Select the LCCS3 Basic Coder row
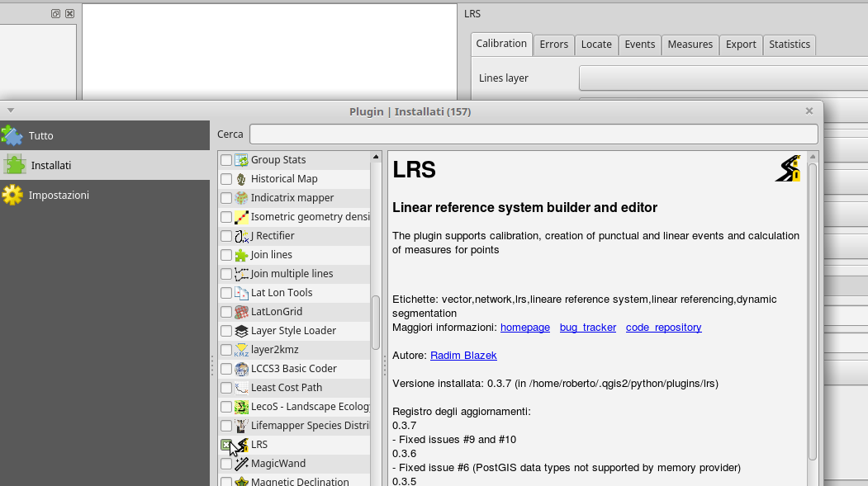The width and height of the screenshot is (868, 486). (x=294, y=369)
